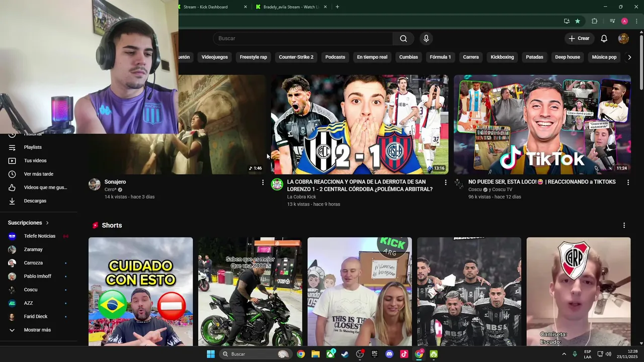Open Chrome three-dot menu
Viewport: 644px width, 362px height.
pos(636,21)
